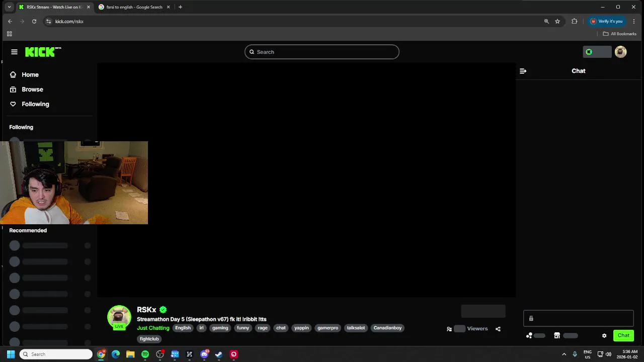This screenshot has height=362, width=644.
Task: Click the green Kick points button
Action: pos(597,52)
